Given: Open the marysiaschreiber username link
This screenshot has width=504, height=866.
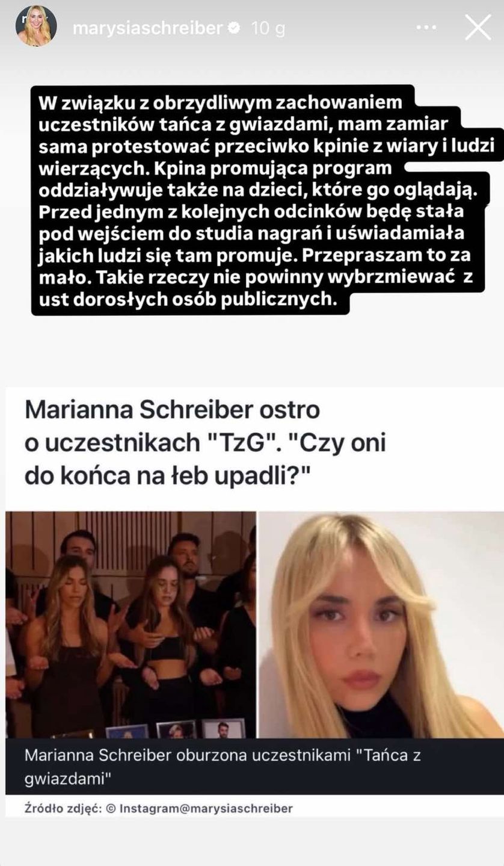Looking at the screenshot, I should tap(148, 28).
